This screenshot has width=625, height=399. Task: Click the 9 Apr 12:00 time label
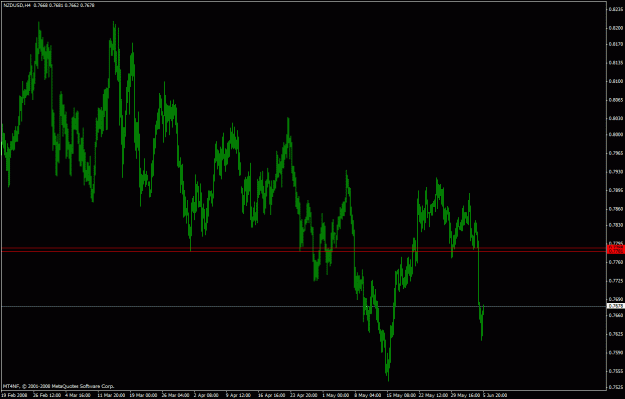pyautogui.click(x=238, y=395)
